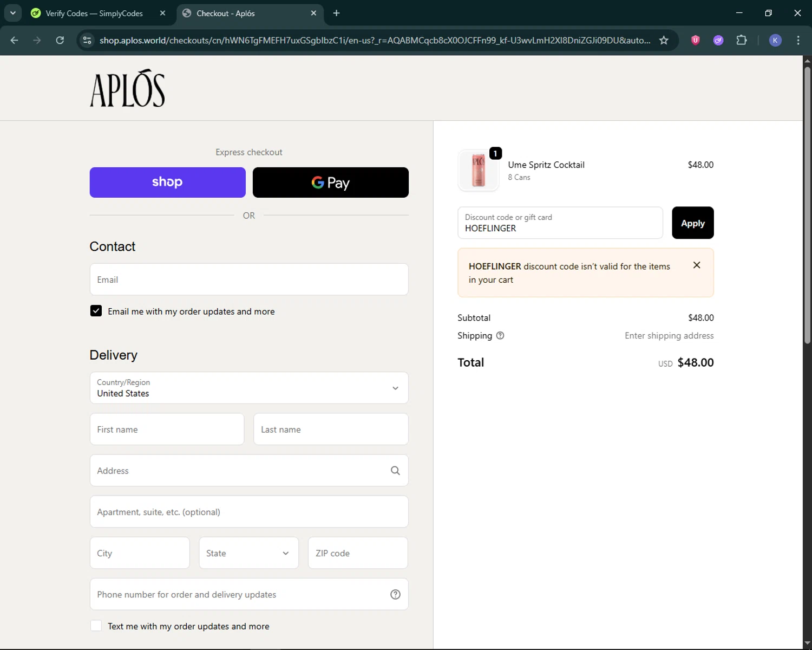Click the Express checkout label
This screenshot has width=812, height=650.
249,152
